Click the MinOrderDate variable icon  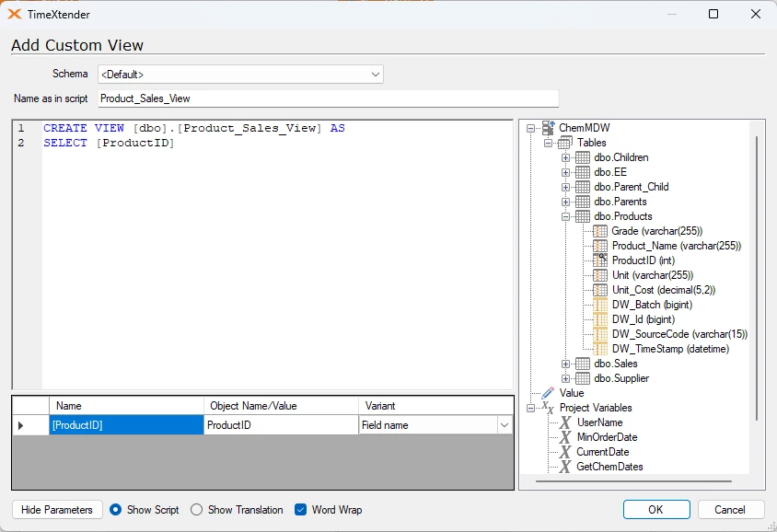565,437
